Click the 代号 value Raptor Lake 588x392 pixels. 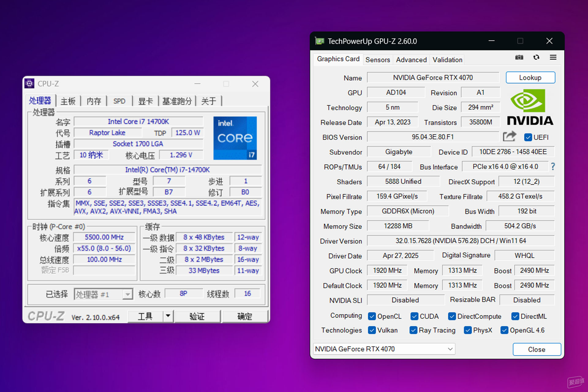point(107,133)
